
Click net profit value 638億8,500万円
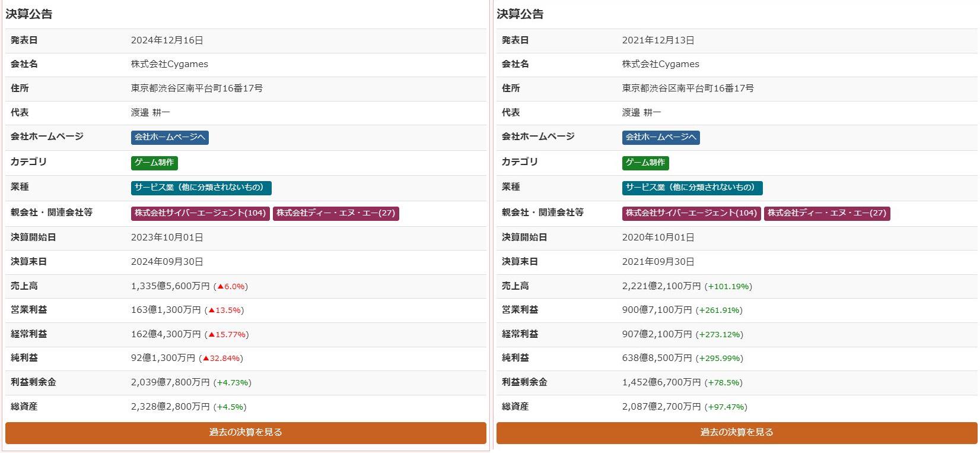(657, 358)
